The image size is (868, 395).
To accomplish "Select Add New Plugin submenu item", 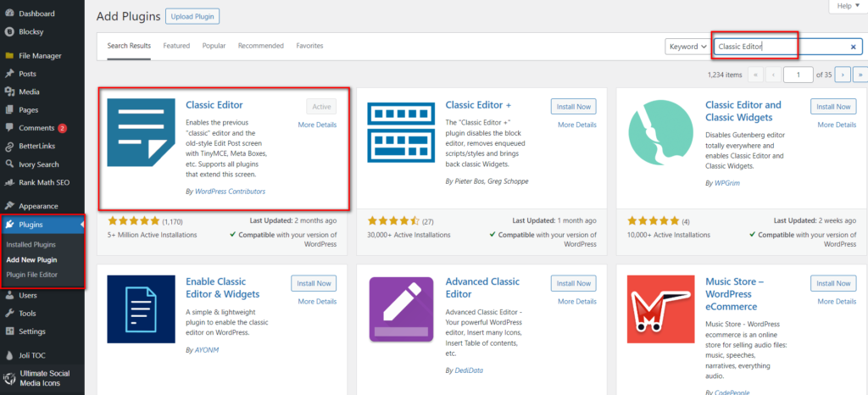I will (31, 259).
